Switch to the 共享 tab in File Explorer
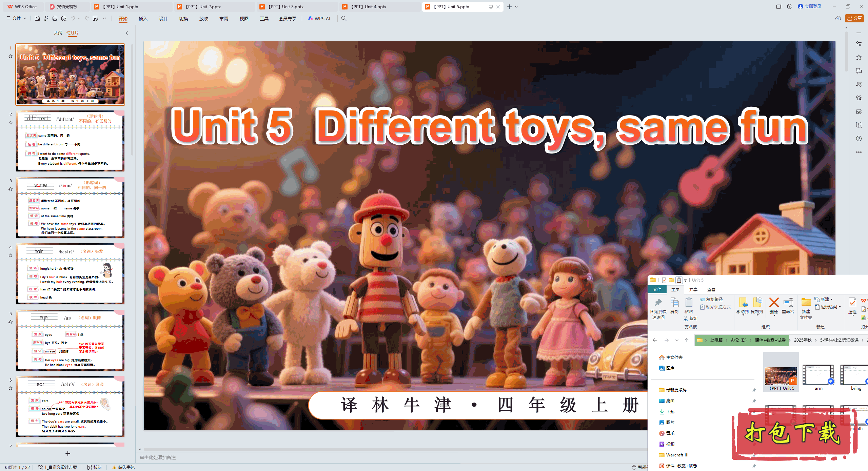The height and width of the screenshot is (471, 868). 693,289
